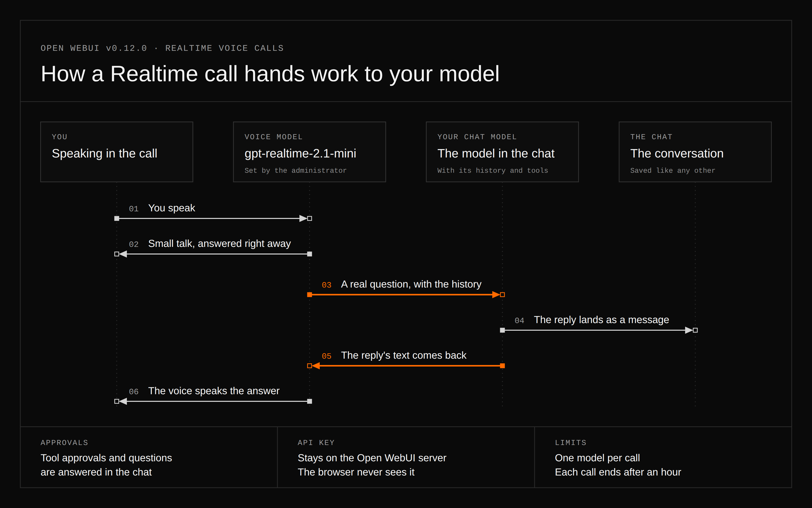Viewport: 812px width, 508px height.
Task: Click the 'How a Realtime call hands work to your model' title
Action: (x=270, y=74)
